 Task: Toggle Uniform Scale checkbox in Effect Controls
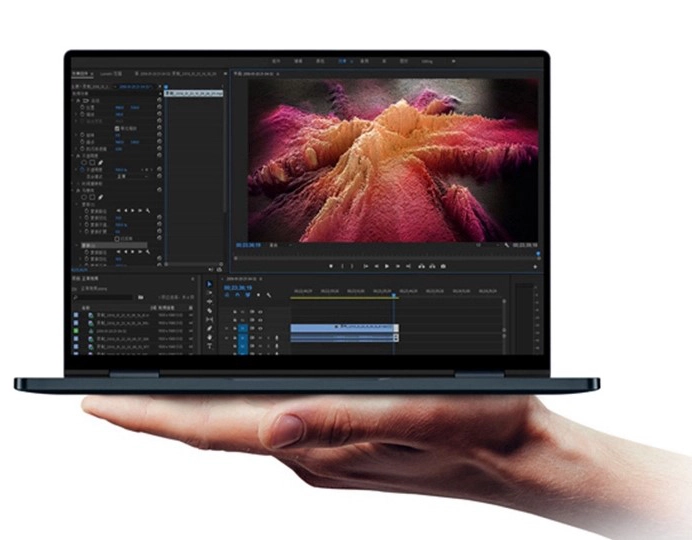coord(117,128)
